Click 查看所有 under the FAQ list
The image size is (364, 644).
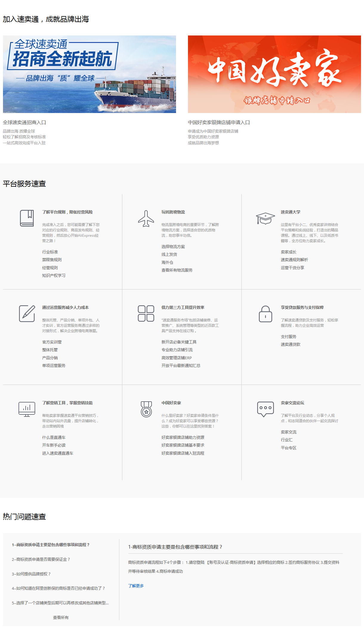(61, 617)
